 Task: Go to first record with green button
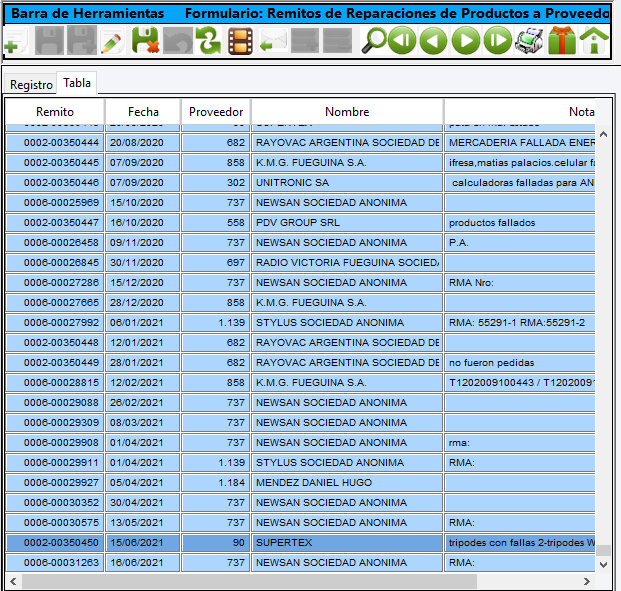tap(402, 40)
